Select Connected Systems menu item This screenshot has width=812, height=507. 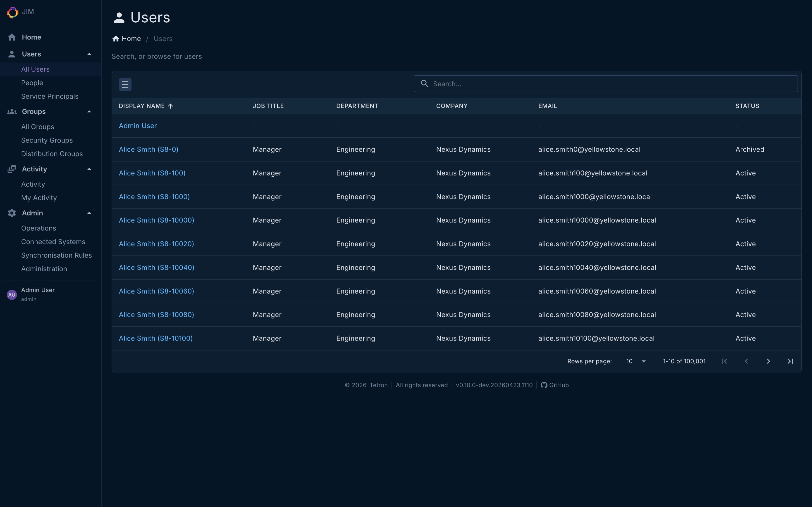tap(53, 242)
